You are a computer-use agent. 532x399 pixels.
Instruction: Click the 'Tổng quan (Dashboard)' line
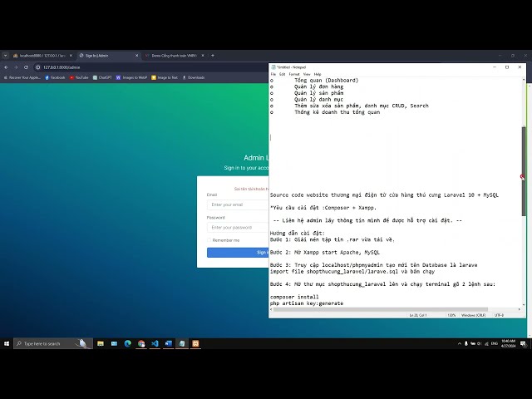coord(327,81)
